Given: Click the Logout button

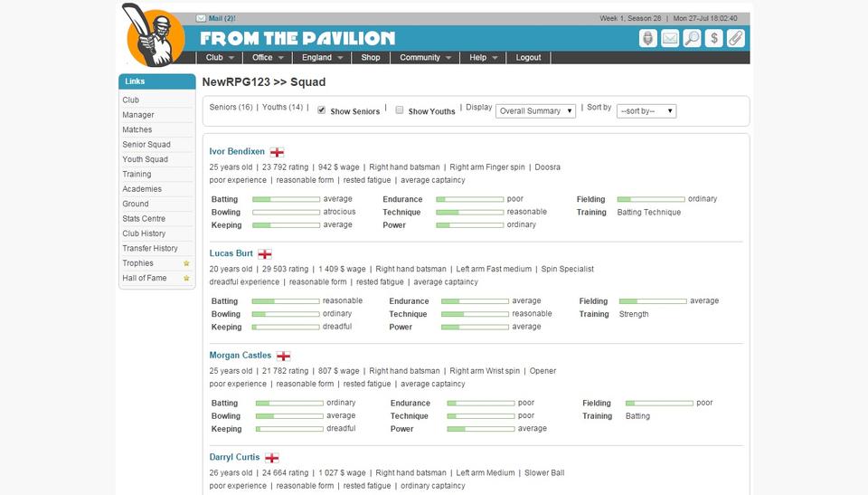Looking at the screenshot, I should pos(528,57).
